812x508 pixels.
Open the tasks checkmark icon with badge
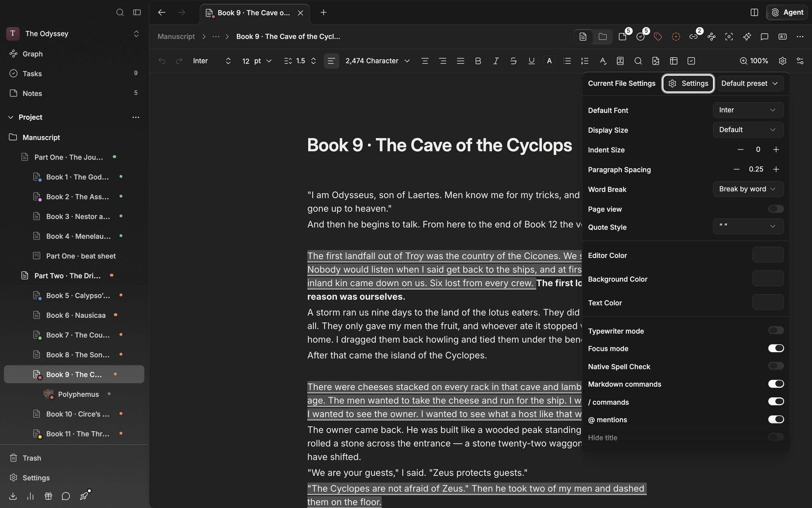click(x=641, y=36)
